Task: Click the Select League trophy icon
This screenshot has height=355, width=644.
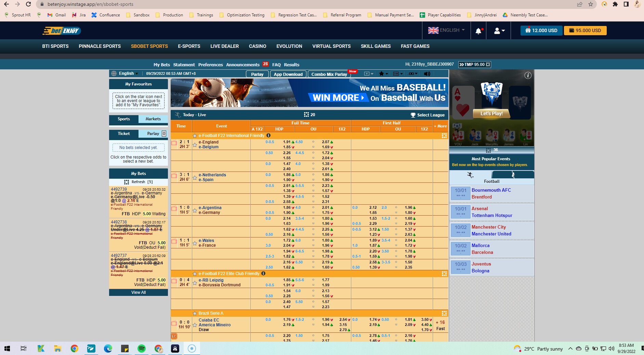Action: coord(413,115)
